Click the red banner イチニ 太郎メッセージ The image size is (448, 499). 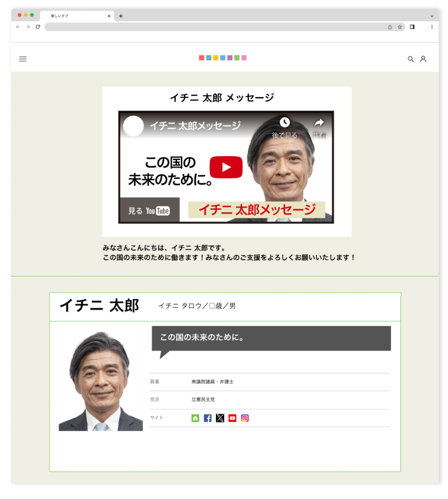257,210
